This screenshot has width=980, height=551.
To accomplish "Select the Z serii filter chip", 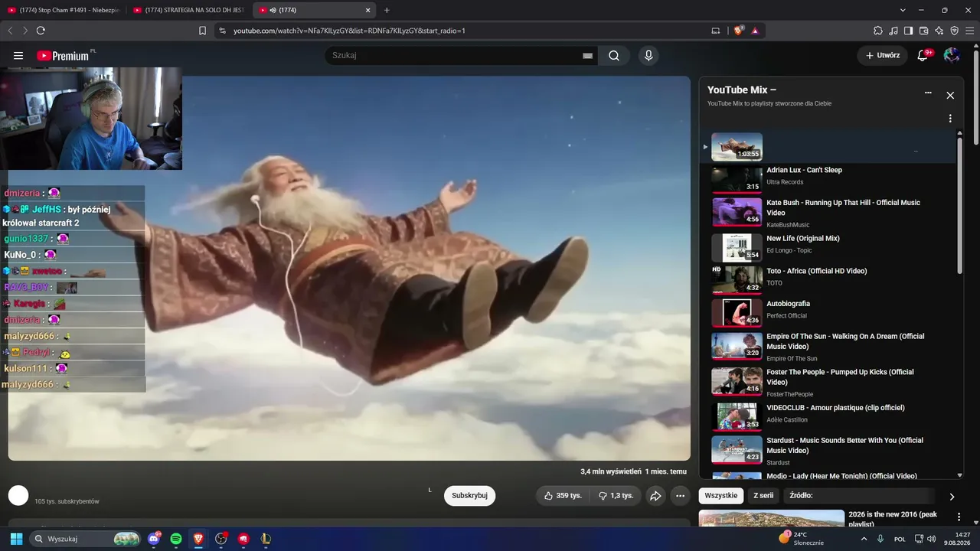I will (763, 496).
